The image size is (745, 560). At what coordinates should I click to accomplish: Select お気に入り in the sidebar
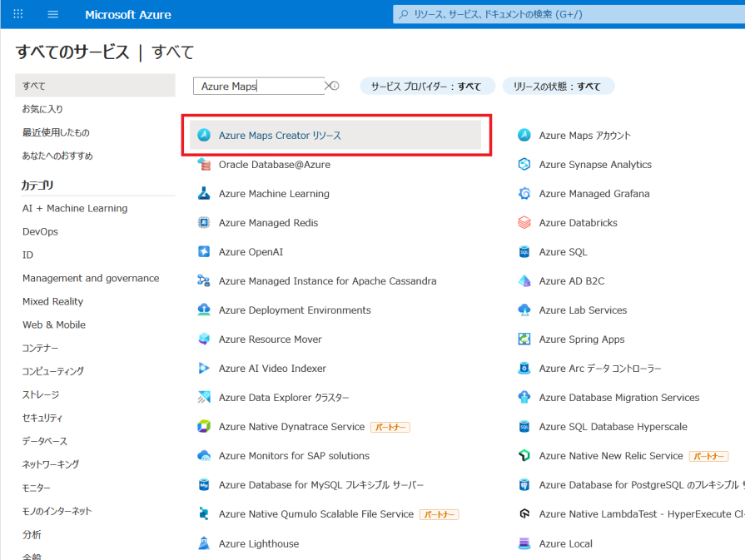point(42,109)
